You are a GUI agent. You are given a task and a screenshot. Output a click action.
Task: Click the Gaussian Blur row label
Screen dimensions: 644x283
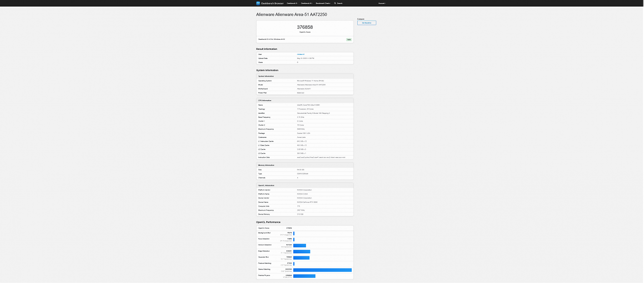click(263, 257)
